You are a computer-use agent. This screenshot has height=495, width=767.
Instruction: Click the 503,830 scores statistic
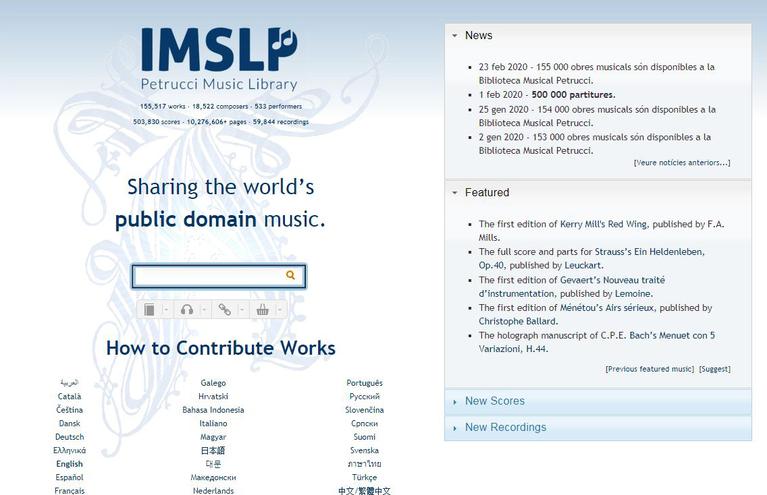pos(157,122)
